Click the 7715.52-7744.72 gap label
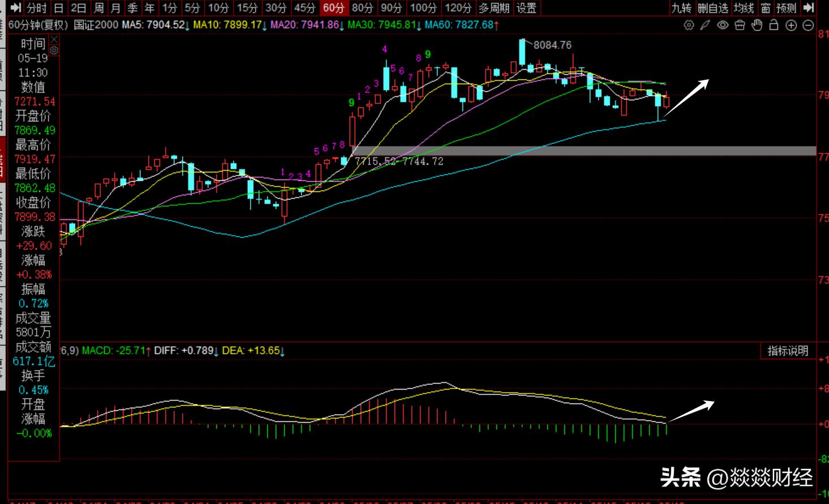829x504 pixels. (x=399, y=161)
